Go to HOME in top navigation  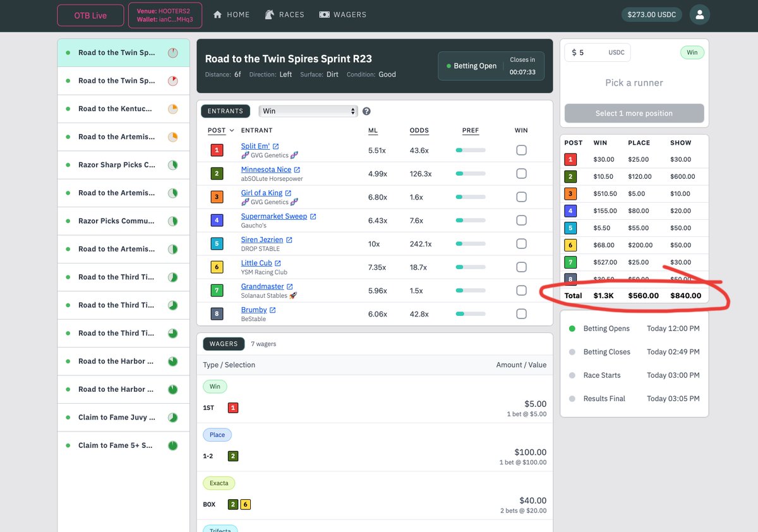coord(231,15)
